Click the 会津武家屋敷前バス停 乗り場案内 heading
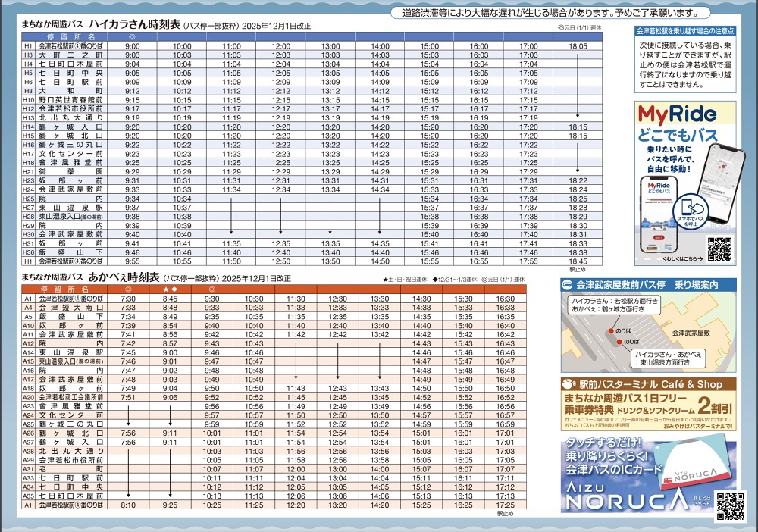This screenshot has width=758, height=532. coord(648,285)
